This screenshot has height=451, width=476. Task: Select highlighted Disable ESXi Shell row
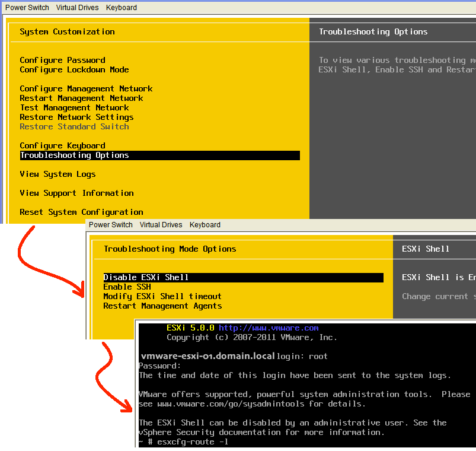244,278
